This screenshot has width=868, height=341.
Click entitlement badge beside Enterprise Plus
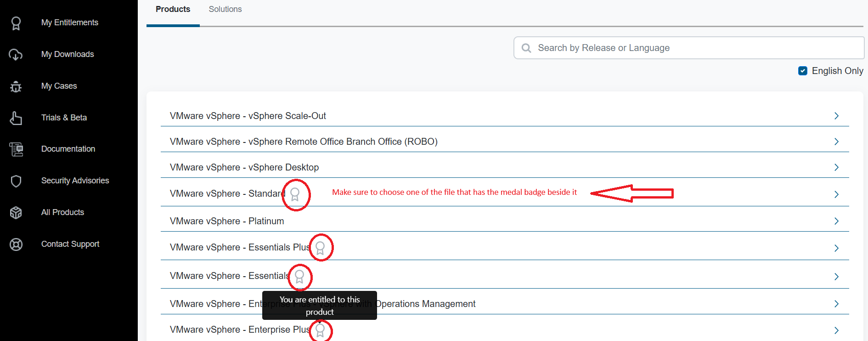[320, 330]
